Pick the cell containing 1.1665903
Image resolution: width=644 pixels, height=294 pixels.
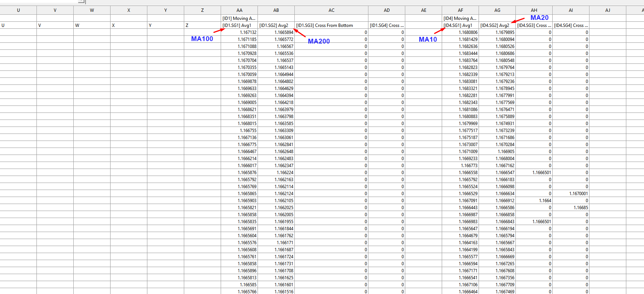pos(239,201)
